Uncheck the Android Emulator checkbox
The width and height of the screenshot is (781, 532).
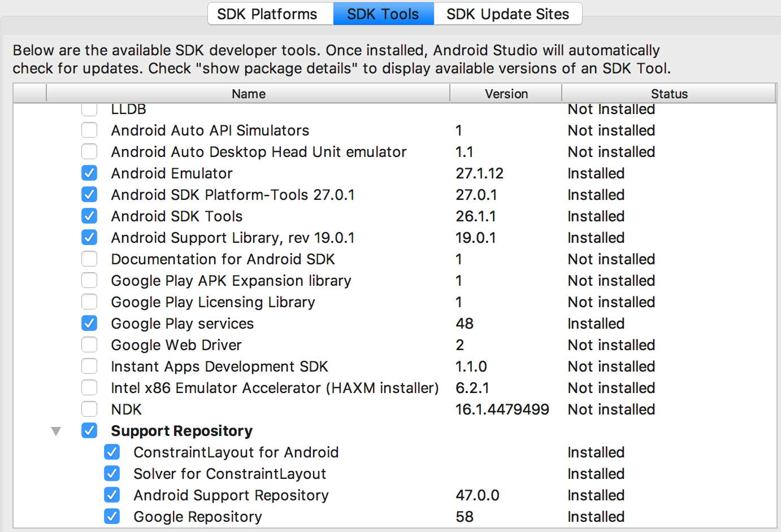89,173
